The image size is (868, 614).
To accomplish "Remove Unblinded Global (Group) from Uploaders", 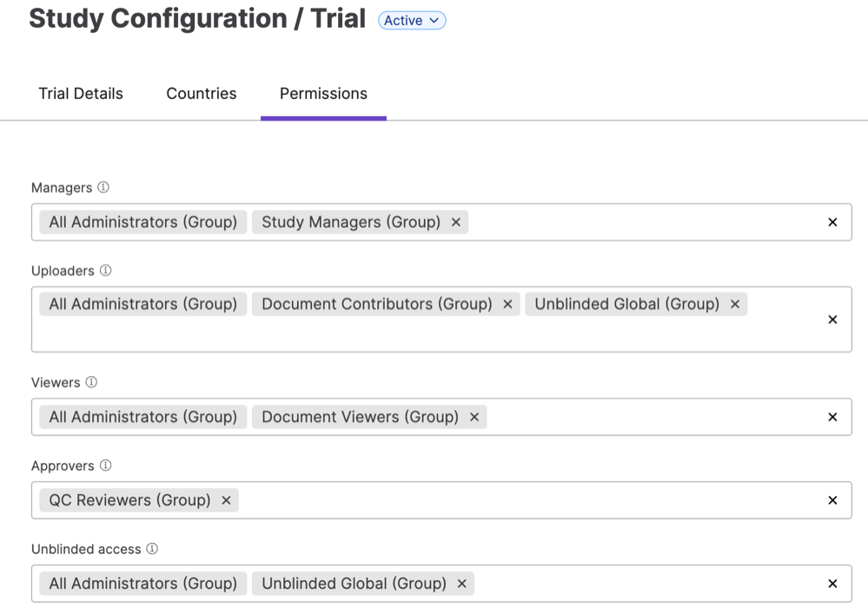I will [735, 304].
